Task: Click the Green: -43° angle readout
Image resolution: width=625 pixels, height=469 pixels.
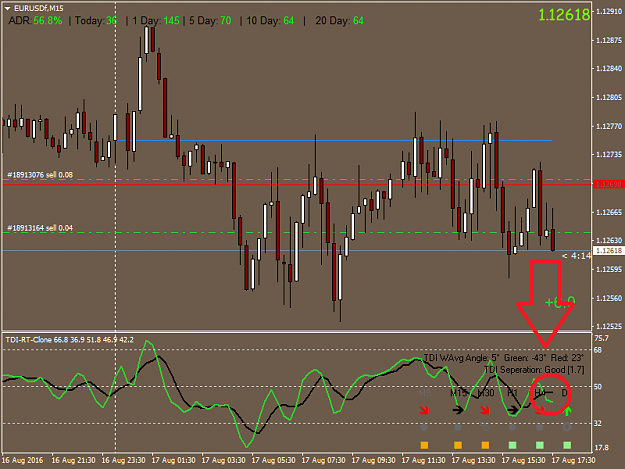Action: pos(525,357)
